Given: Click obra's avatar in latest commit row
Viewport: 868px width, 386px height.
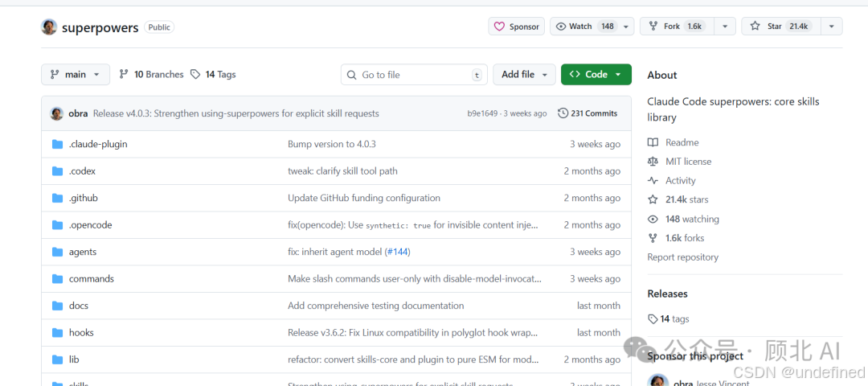Looking at the screenshot, I should pyautogui.click(x=56, y=113).
